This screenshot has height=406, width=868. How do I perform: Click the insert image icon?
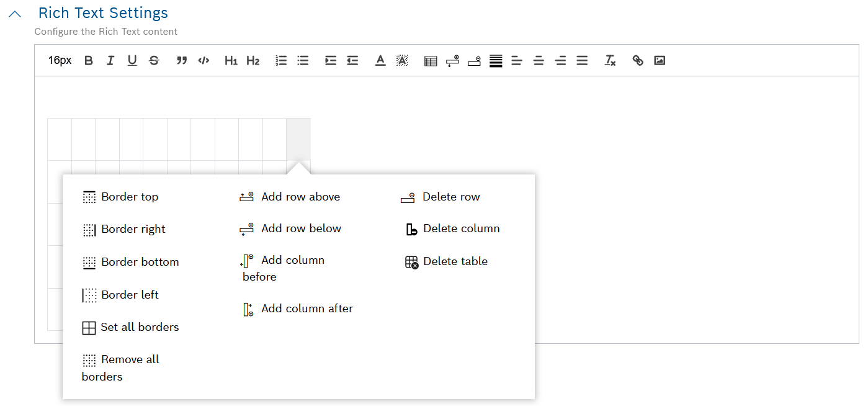[660, 60]
